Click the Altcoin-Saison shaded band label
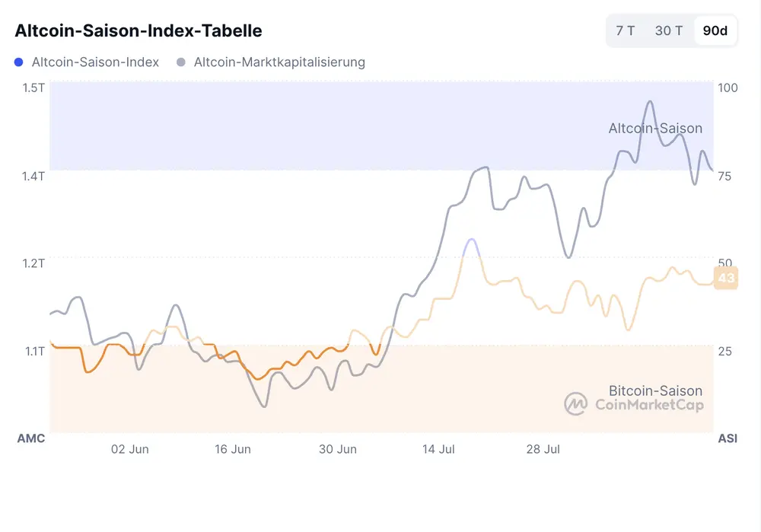This screenshot has height=532, width=761. (x=655, y=129)
